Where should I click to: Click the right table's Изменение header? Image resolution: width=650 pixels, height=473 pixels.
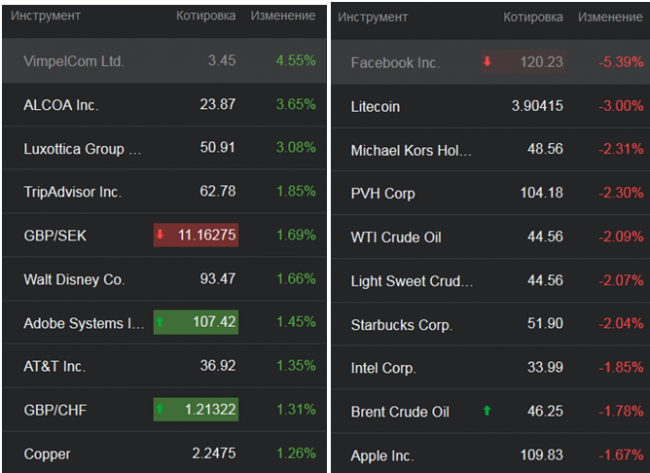click(610, 17)
